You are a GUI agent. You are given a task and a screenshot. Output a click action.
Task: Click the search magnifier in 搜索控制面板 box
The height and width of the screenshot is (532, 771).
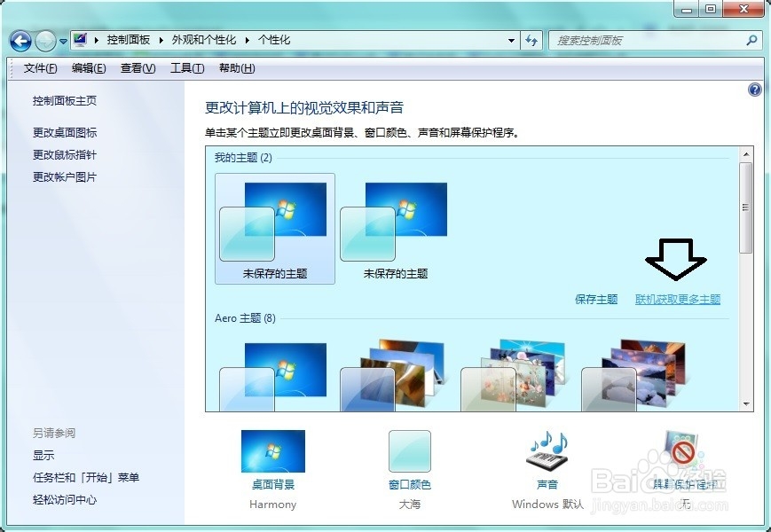[x=751, y=41]
